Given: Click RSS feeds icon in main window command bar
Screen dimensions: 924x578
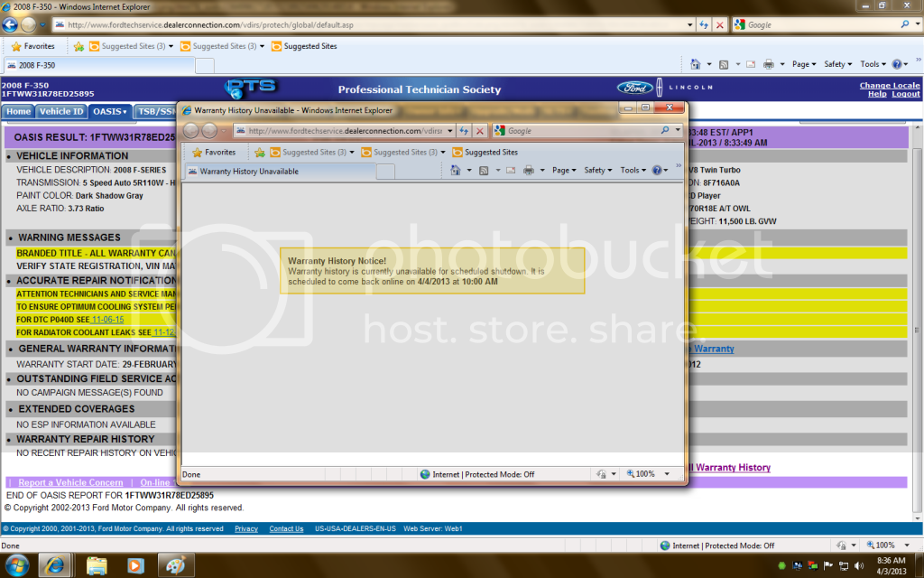Looking at the screenshot, I should pyautogui.click(x=724, y=64).
